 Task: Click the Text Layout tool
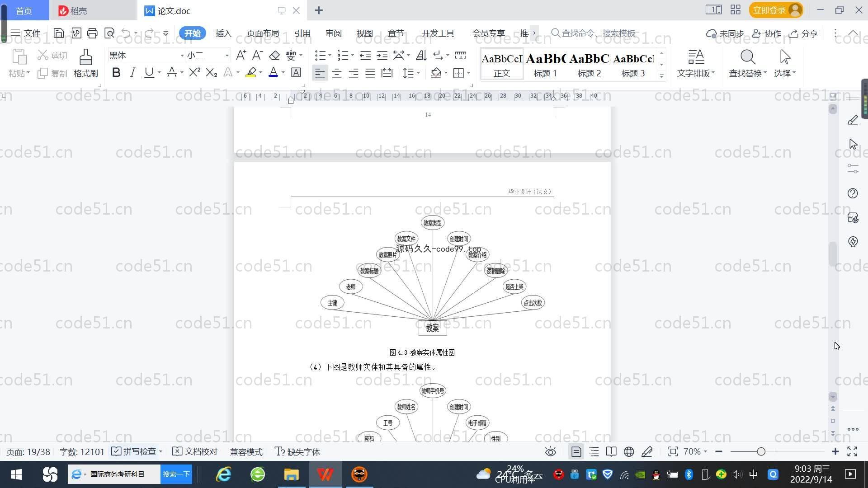pyautogui.click(x=696, y=63)
